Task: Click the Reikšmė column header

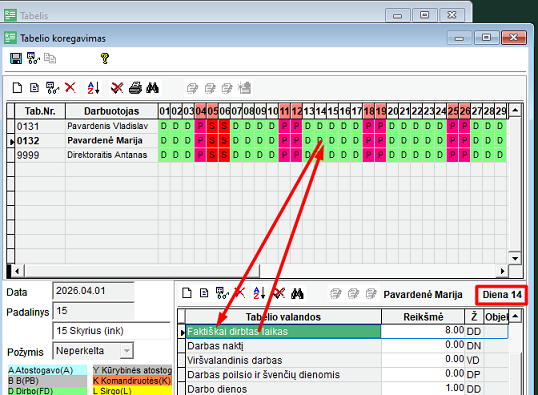Action: tap(423, 317)
